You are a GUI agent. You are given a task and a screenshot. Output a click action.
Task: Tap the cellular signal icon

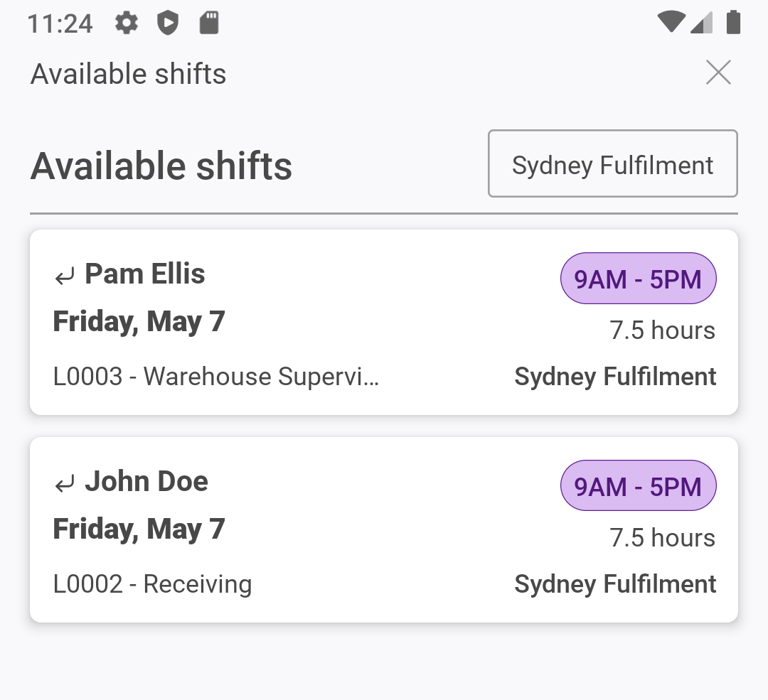coord(702,23)
